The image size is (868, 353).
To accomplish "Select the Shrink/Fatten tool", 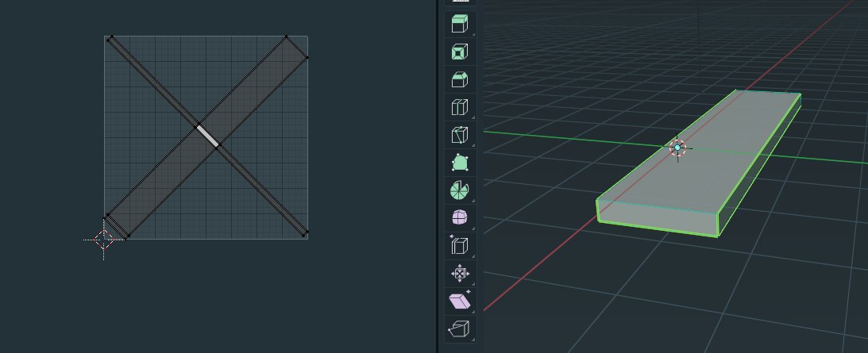I will click(x=460, y=274).
